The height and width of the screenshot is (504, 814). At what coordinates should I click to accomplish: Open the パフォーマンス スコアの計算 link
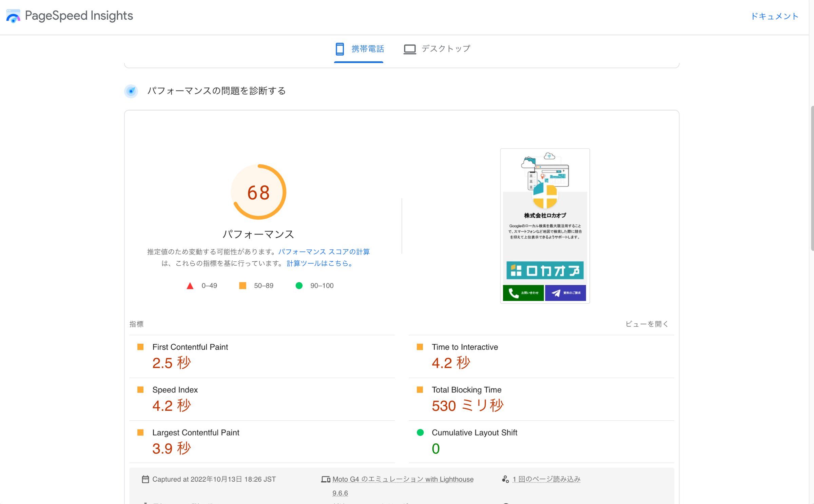(x=324, y=251)
